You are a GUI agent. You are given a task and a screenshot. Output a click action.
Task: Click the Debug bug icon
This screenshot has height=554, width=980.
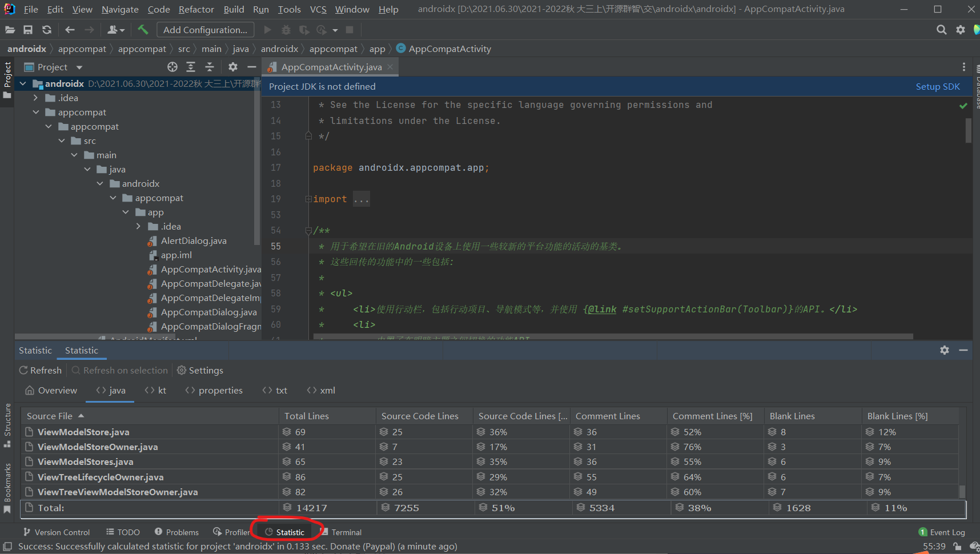[286, 30]
